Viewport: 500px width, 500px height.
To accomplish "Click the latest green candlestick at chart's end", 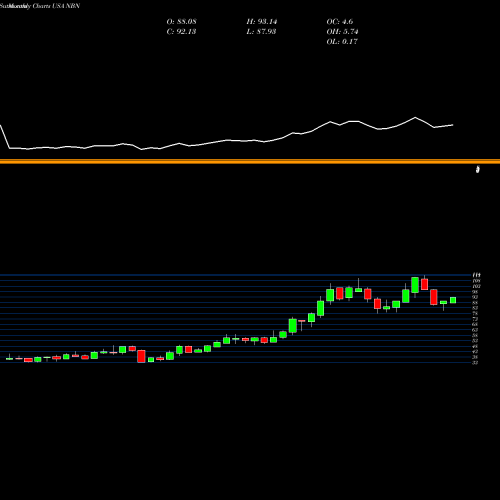I will tap(453, 300).
